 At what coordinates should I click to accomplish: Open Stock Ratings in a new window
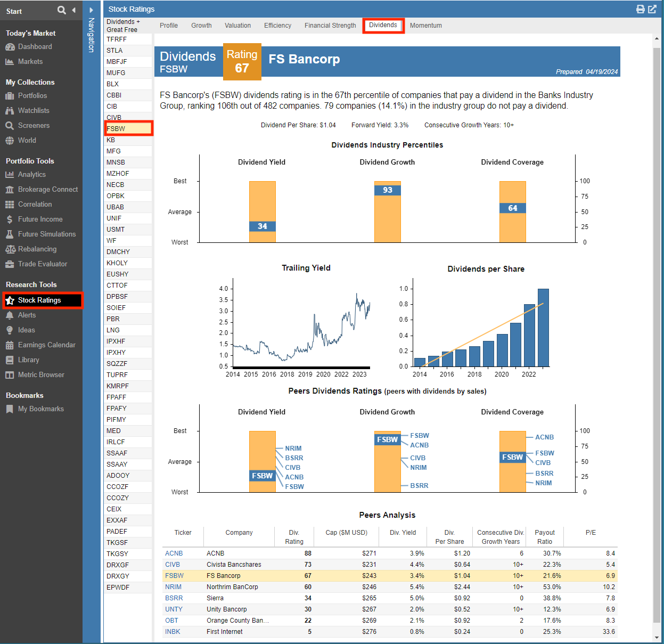click(652, 9)
